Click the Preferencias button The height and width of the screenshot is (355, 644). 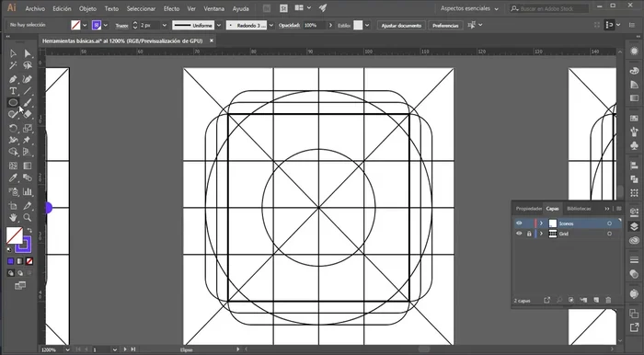coord(445,26)
